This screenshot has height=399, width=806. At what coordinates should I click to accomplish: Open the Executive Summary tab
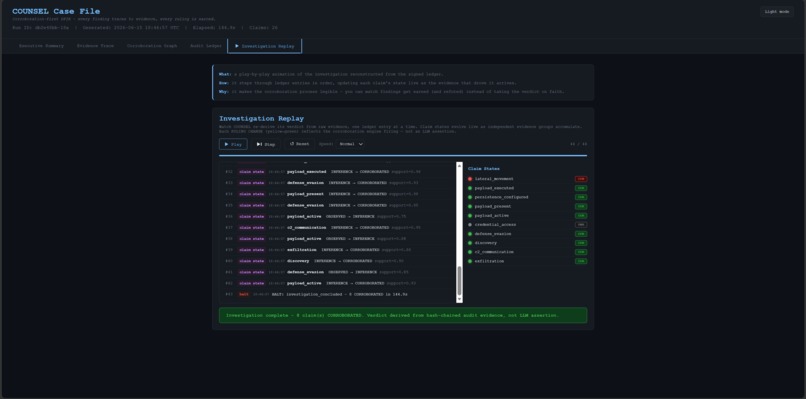coord(41,46)
